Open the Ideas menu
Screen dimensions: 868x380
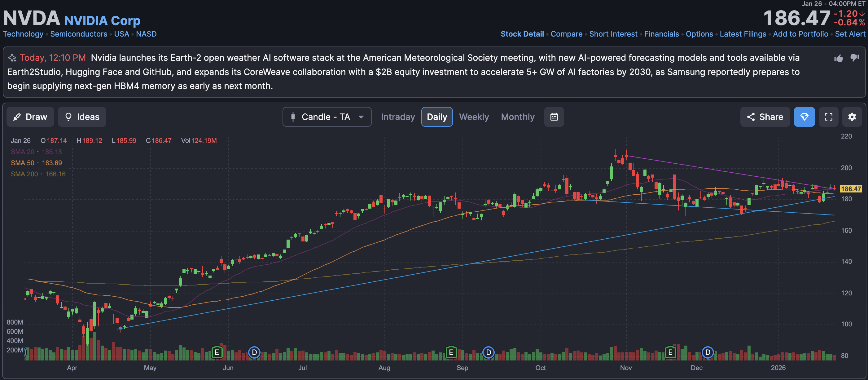click(82, 117)
